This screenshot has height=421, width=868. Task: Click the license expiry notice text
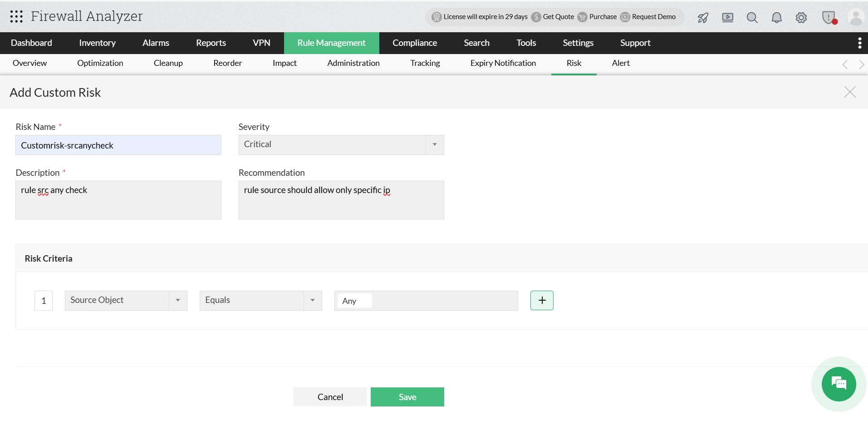485,17
